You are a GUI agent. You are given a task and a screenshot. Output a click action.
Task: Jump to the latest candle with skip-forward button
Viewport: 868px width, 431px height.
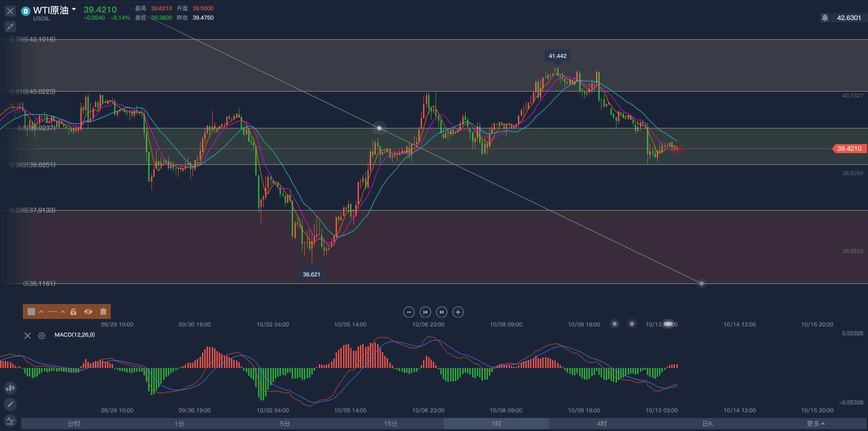click(441, 312)
